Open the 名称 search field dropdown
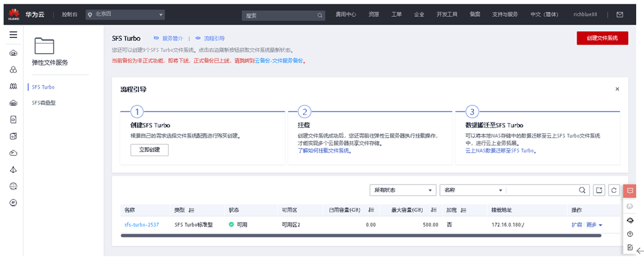This screenshot has height=258, width=644. tap(473, 190)
